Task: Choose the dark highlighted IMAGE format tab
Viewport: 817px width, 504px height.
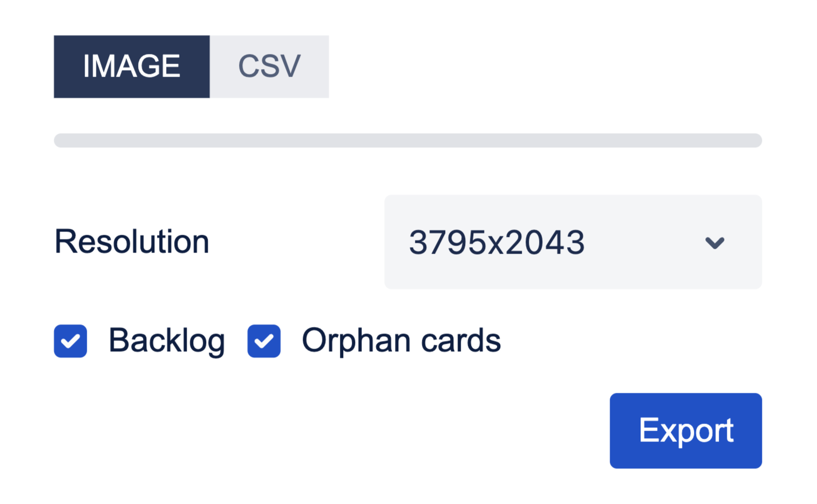Action: (132, 66)
